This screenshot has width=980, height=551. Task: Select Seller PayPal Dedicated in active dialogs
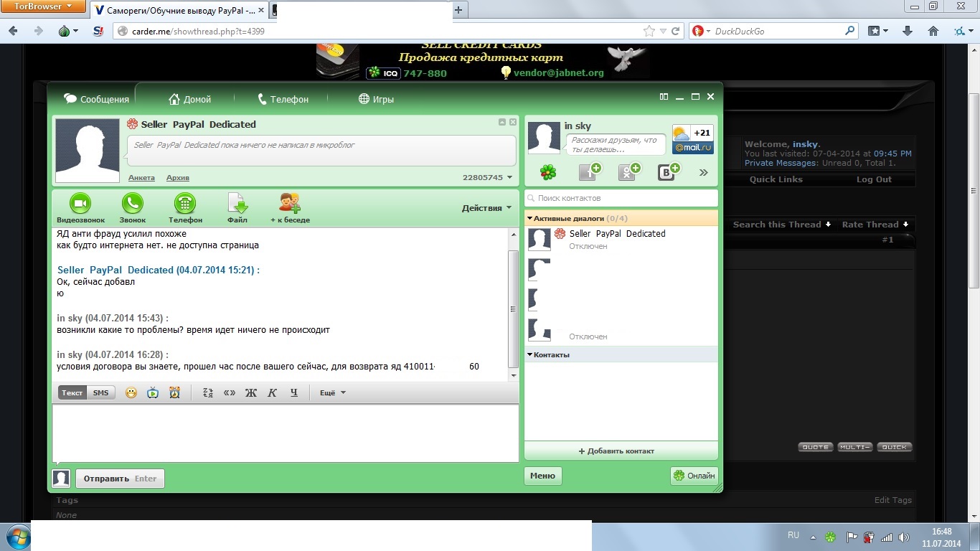[621, 239]
